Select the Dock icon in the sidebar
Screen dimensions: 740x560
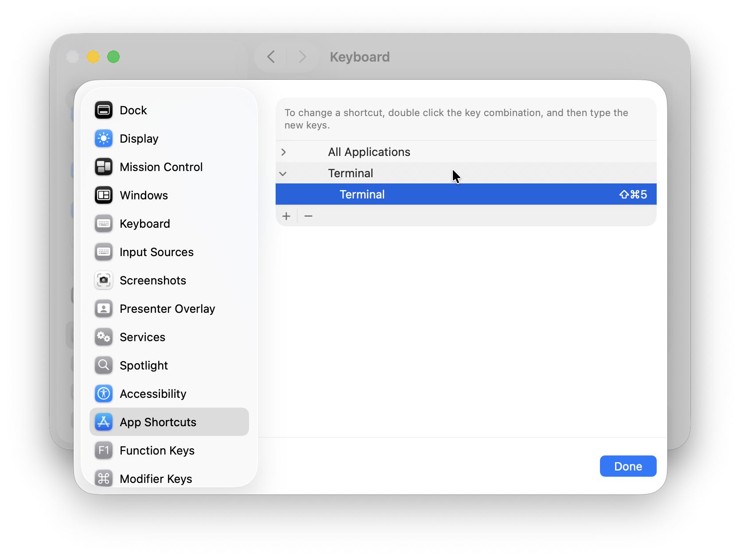(x=104, y=110)
